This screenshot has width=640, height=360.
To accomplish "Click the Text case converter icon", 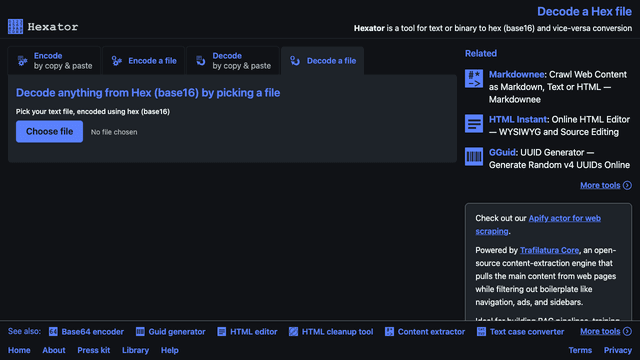I will click(481, 332).
